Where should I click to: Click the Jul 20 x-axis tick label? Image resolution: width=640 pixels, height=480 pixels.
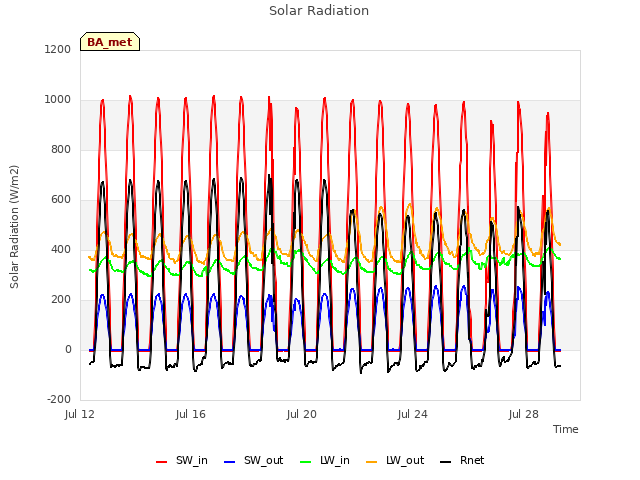(x=302, y=414)
